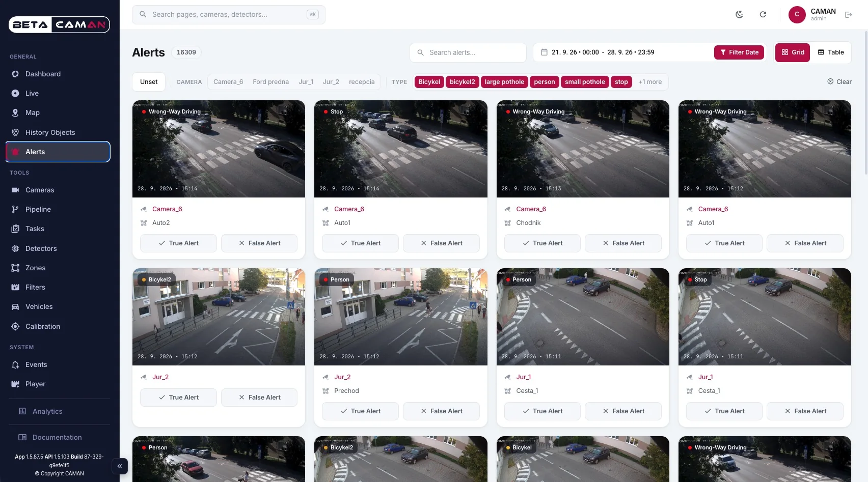Image resolution: width=868 pixels, height=482 pixels.
Task: Toggle the stop type filter
Action: tap(621, 82)
